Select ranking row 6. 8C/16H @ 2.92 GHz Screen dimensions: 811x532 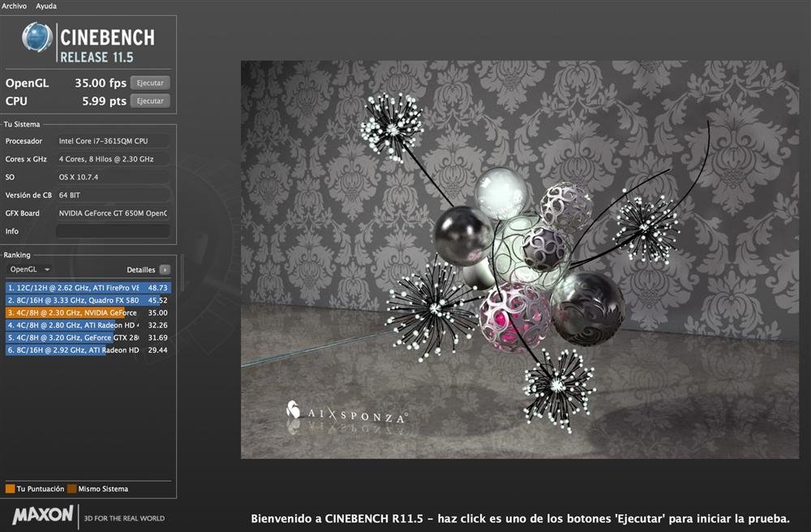pyautogui.click(x=88, y=350)
